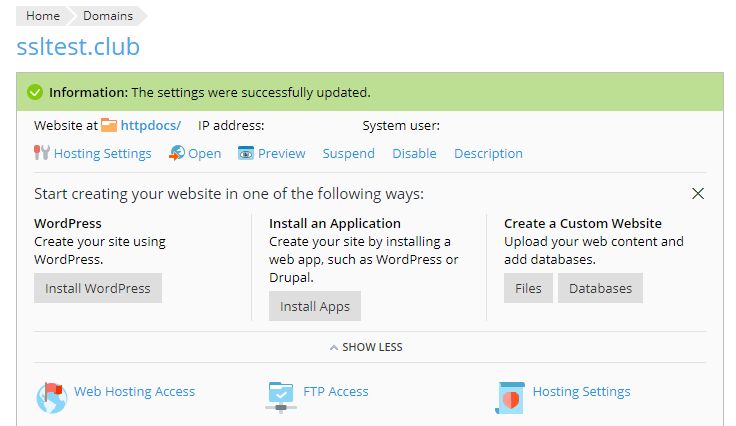Click the Web Hosting Access globe icon
The height and width of the screenshot is (426, 736).
coord(51,396)
